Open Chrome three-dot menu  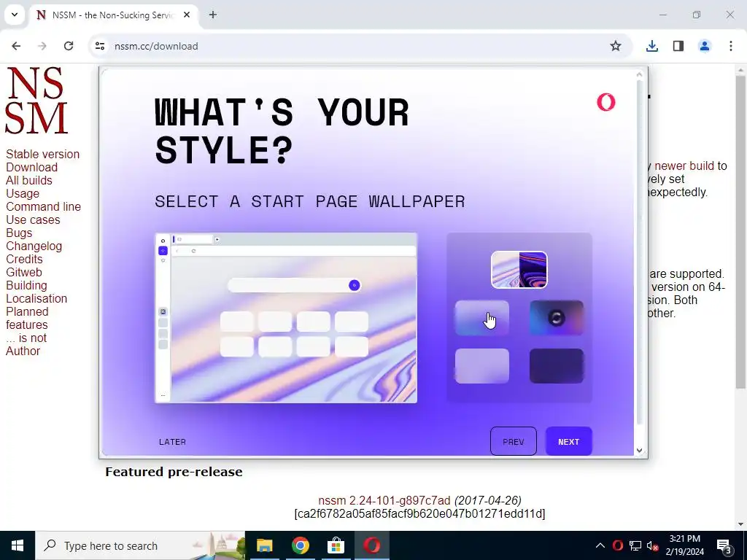coord(730,46)
